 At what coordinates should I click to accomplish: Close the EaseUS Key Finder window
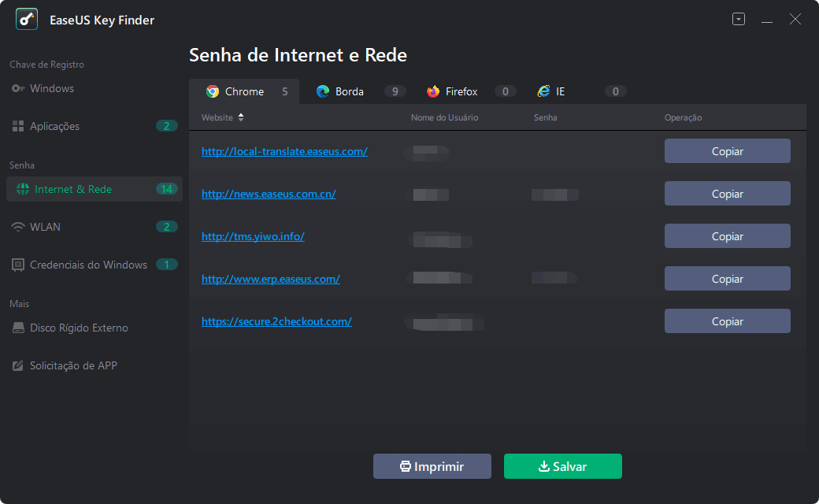click(795, 20)
